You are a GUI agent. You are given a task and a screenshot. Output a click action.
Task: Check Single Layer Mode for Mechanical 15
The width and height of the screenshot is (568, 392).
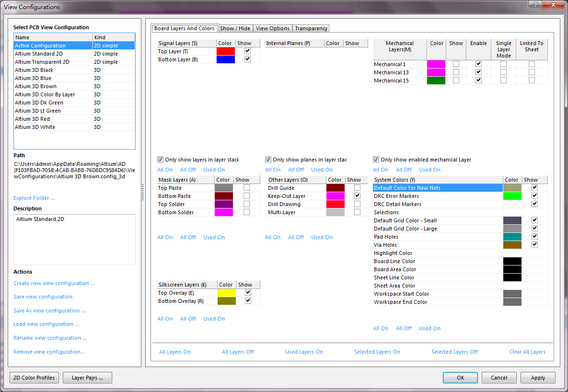click(x=503, y=81)
